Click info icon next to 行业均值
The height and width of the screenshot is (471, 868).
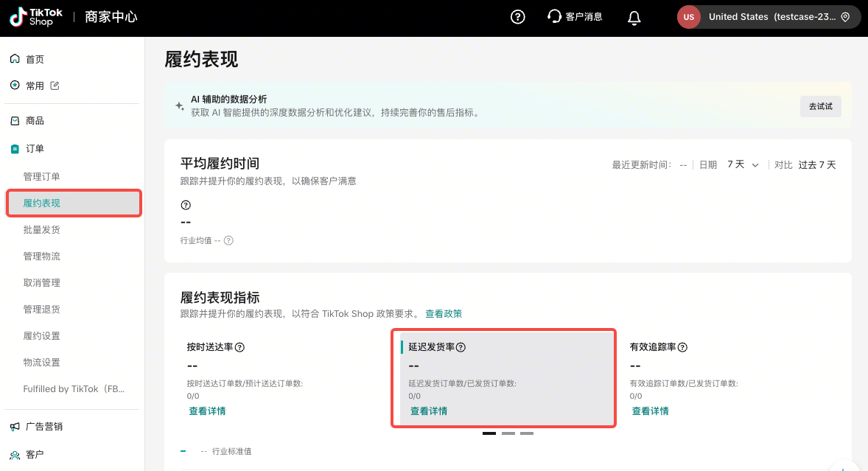(x=228, y=240)
